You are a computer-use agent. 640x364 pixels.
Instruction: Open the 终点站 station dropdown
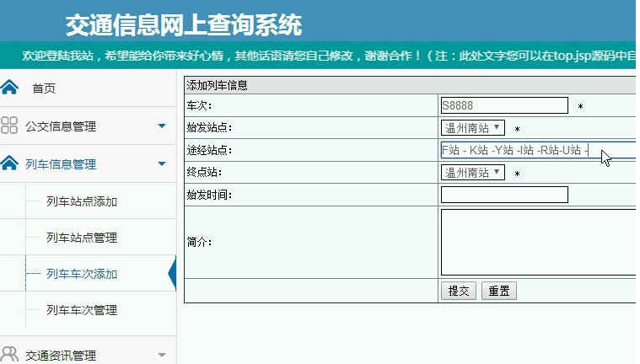pyautogui.click(x=473, y=172)
